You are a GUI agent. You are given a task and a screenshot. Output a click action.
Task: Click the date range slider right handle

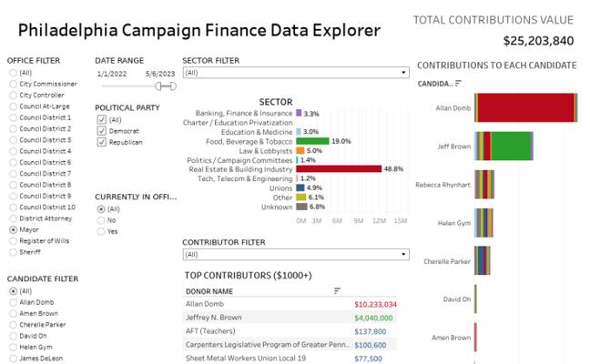pyautogui.click(x=171, y=86)
